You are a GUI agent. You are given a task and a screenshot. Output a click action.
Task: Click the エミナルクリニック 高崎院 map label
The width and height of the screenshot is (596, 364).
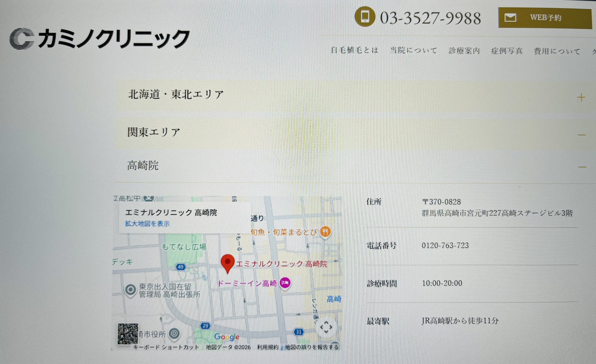click(281, 264)
